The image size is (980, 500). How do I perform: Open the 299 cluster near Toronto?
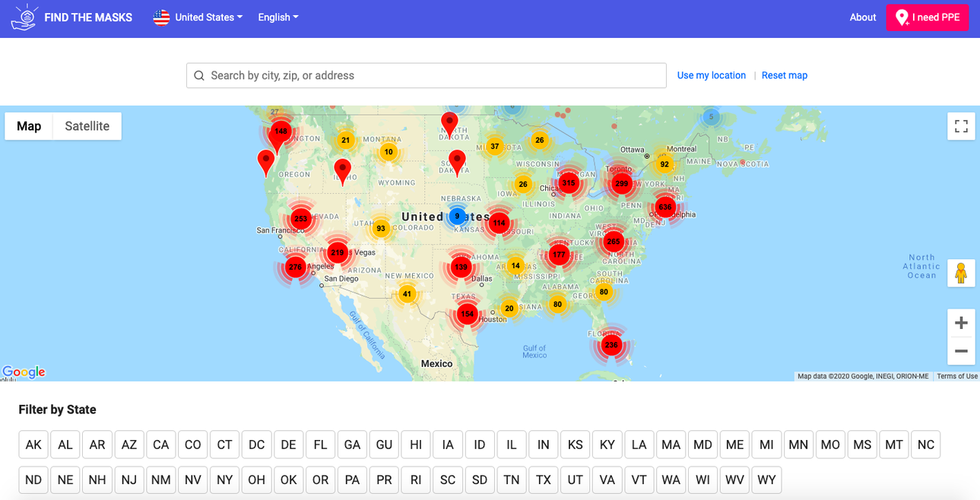click(621, 183)
